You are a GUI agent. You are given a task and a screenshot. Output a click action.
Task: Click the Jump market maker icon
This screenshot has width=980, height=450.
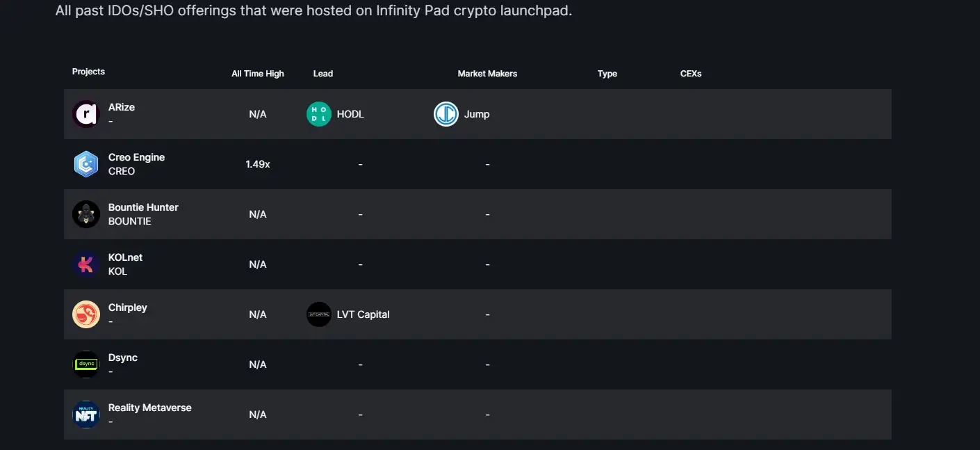(446, 114)
